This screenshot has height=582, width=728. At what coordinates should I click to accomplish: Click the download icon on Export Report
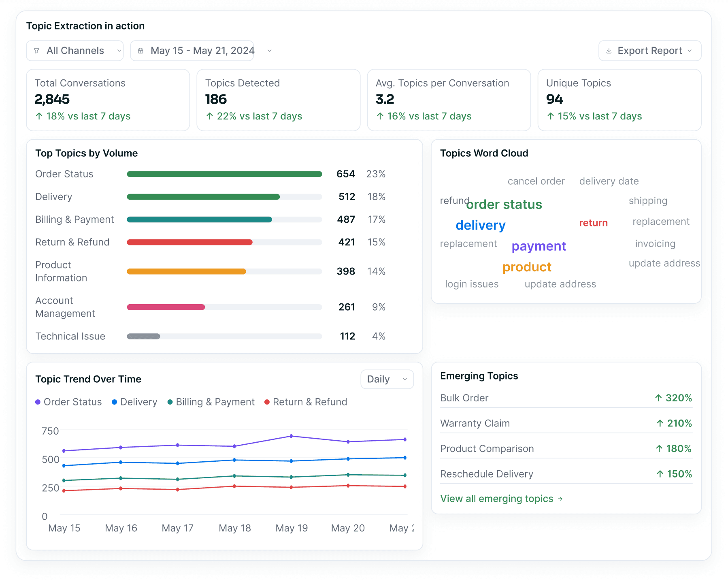click(609, 51)
